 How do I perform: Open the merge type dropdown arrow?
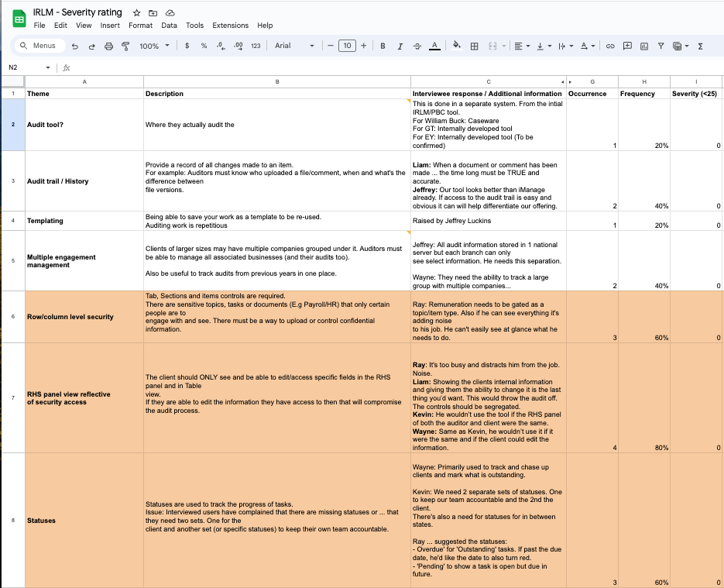[504, 46]
